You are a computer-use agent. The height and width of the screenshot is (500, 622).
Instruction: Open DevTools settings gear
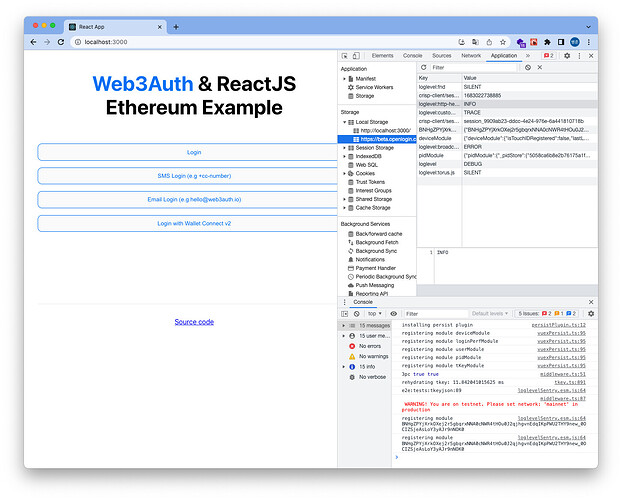567,56
